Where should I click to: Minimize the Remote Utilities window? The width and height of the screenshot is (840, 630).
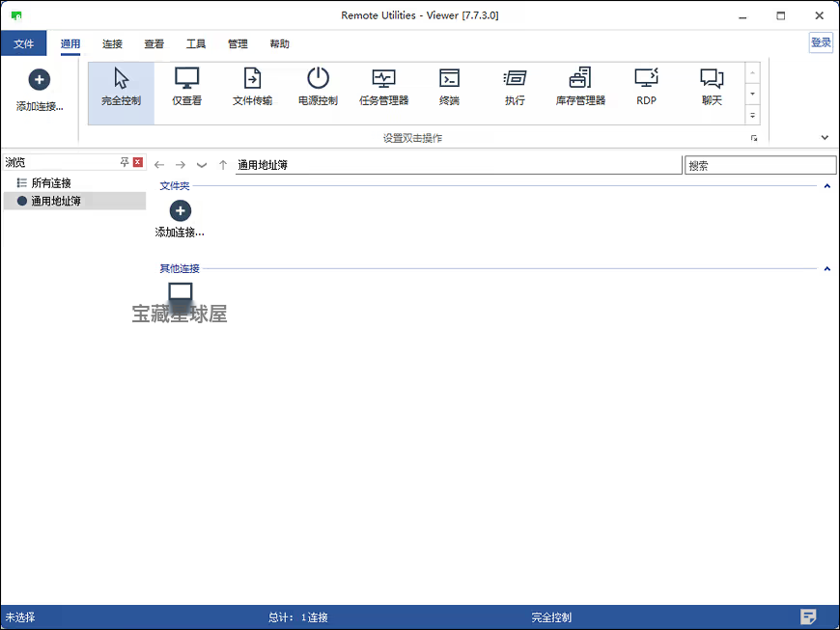coord(742,16)
